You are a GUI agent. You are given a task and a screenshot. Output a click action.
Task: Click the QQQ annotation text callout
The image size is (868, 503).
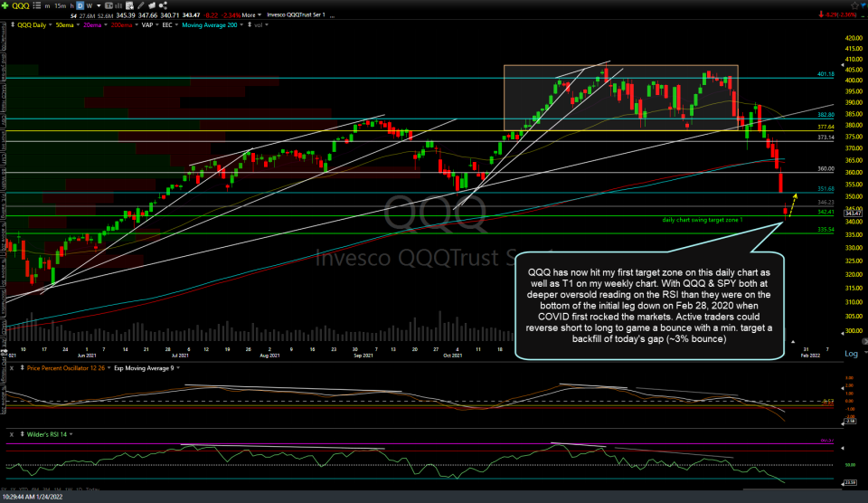coord(649,306)
